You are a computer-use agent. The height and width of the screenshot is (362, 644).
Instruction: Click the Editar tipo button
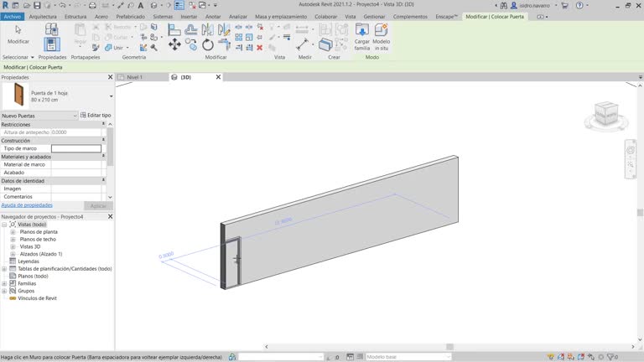[x=96, y=116]
